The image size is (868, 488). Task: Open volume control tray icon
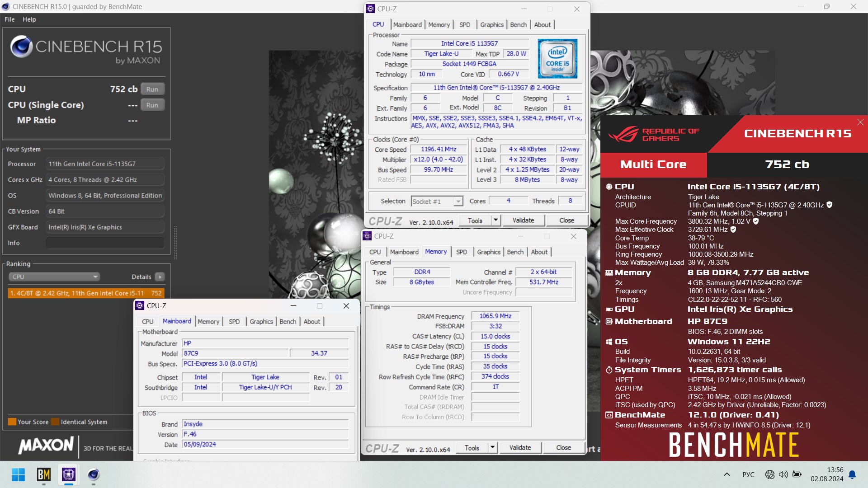point(783,474)
